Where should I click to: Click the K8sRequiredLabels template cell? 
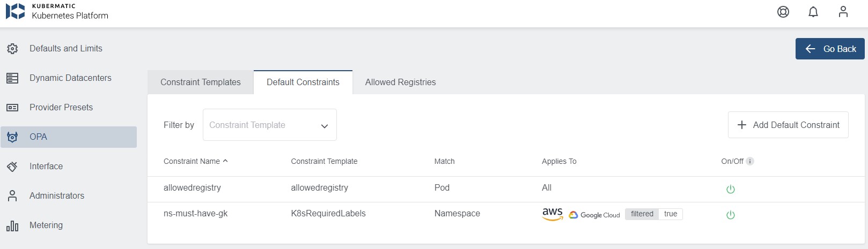pos(328,214)
